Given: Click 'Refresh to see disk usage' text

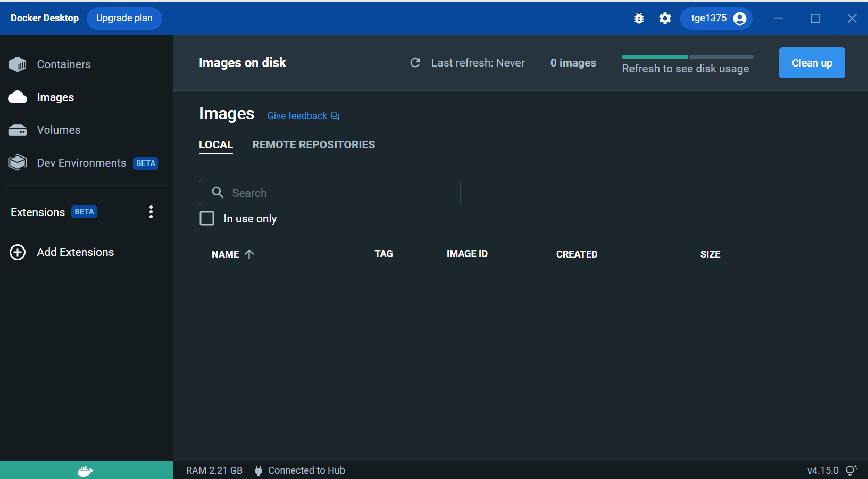Looking at the screenshot, I should [x=686, y=69].
